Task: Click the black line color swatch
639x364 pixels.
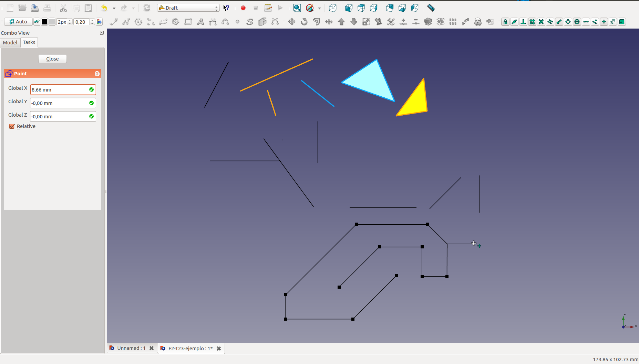Action: (x=44, y=22)
